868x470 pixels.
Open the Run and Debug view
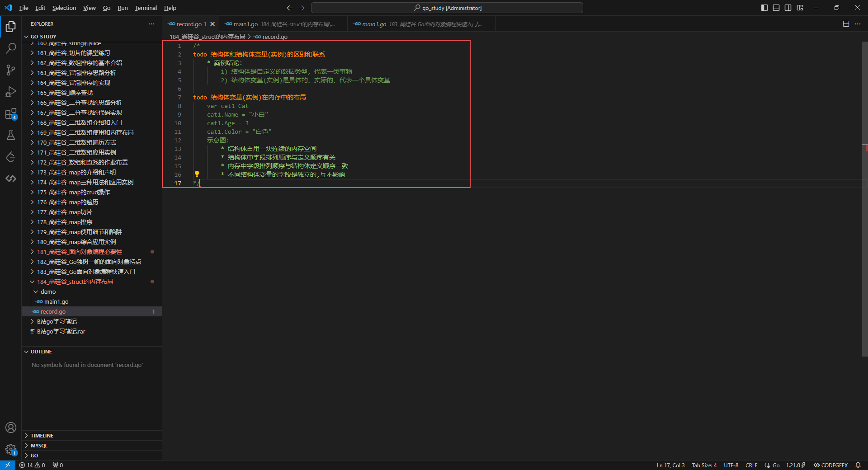point(11,92)
